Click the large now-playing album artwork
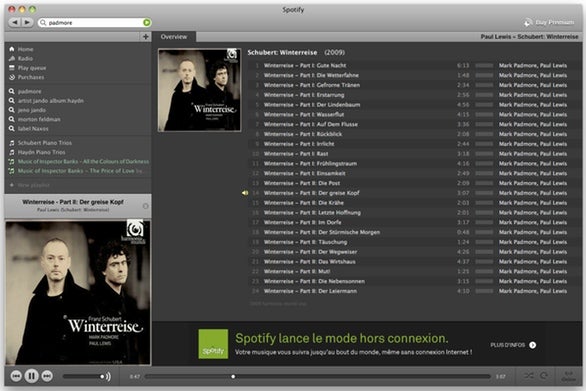The height and width of the screenshot is (391, 586). pos(78,293)
